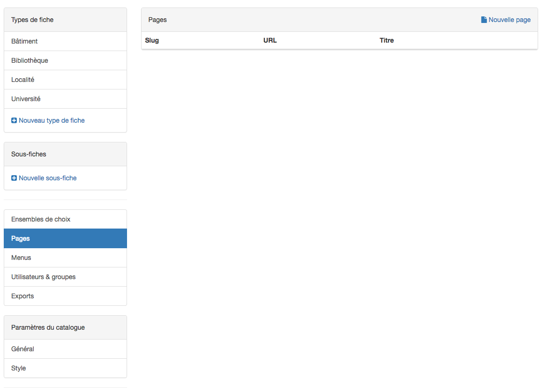Image resolution: width=547 pixels, height=392 pixels.
Task: Click the plus icon beside Nouvelle sous-fiche
Action: tap(14, 178)
